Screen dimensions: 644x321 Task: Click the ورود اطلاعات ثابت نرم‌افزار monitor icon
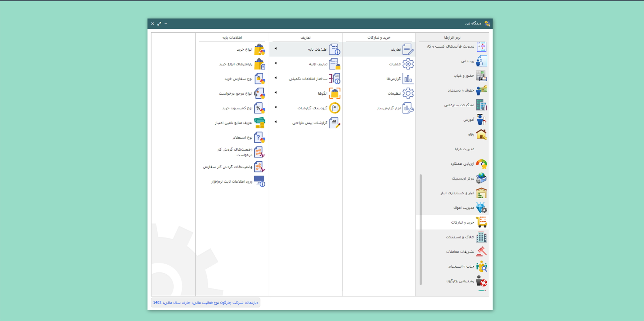[x=259, y=181]
